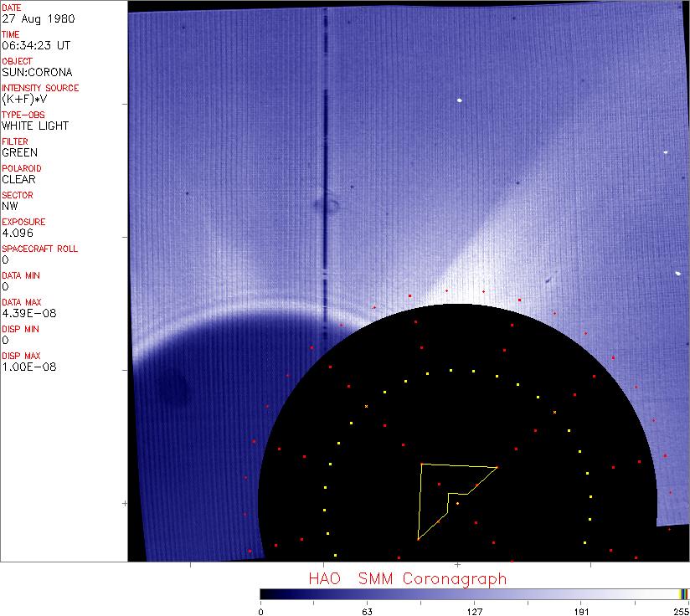Image resolution: width=690 pixels, height=616 pixels.
Task: Click the INTENSITY SOURCE label
Action: 40,89
